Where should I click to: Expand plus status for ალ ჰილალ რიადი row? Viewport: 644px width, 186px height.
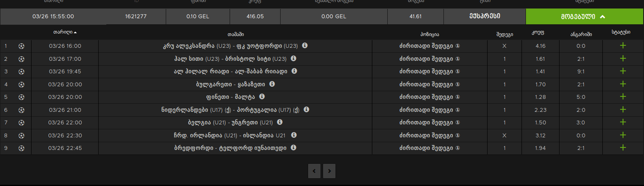click(623, 71)
